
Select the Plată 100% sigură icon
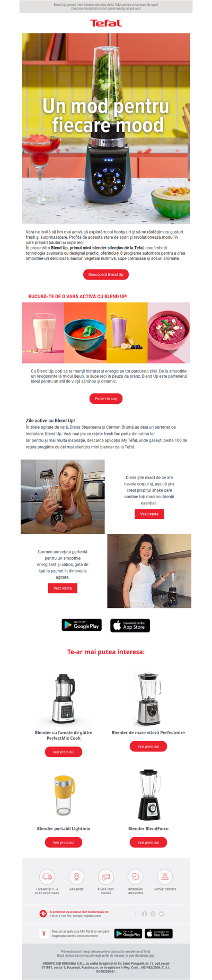pos(106,877)
